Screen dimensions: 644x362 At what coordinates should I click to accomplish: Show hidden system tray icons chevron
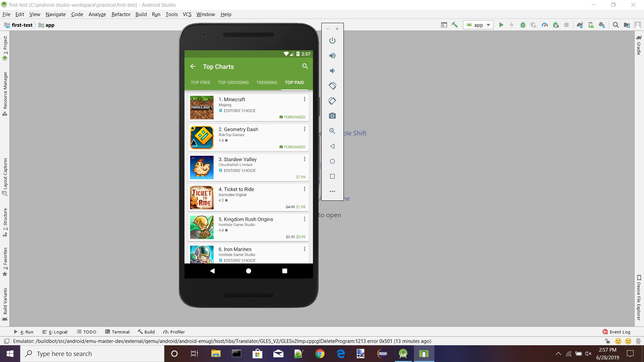click(x=558, y=354)
